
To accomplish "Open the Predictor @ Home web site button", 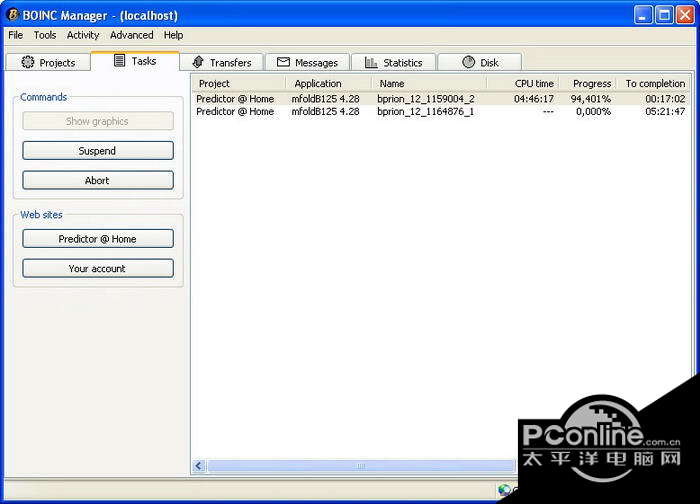I will [98, 238].
